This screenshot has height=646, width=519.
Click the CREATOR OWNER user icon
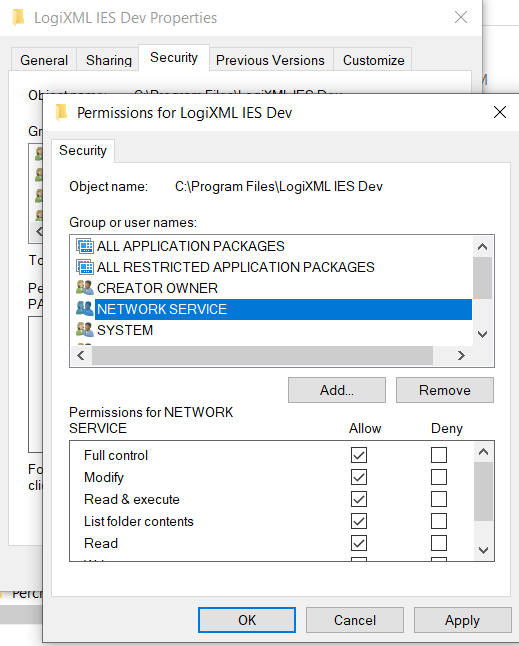pyautogui.click(x=85, y=288)
